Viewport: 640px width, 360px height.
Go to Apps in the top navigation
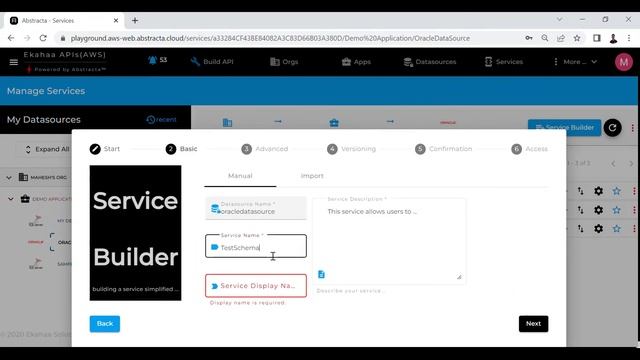tap(356, 62)
